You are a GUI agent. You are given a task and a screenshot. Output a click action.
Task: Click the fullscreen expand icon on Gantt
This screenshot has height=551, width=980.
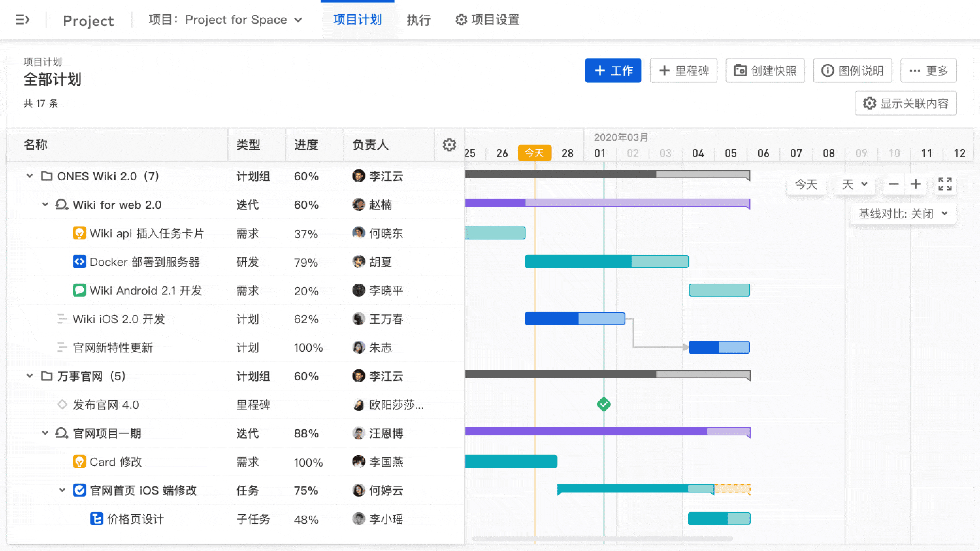[945, 184]
